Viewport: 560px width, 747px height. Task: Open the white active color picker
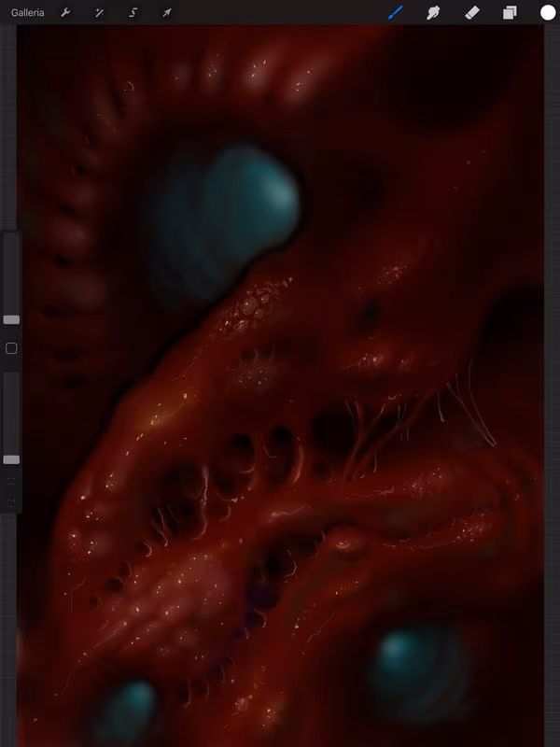[548, 13]
